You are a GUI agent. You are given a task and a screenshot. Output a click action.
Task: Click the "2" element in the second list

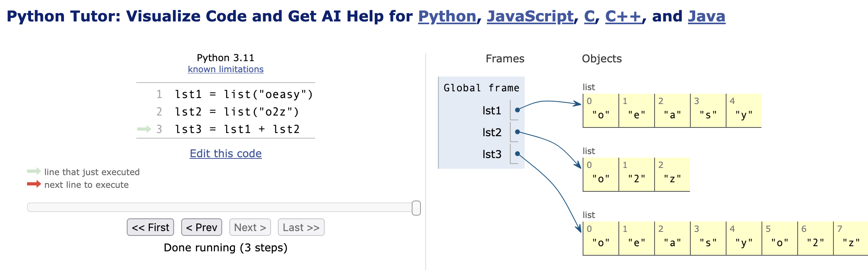click(636, 179)
